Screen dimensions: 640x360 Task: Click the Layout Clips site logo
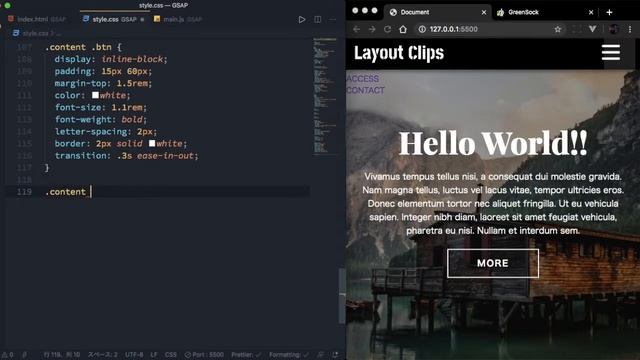click(x=399, y=53)
